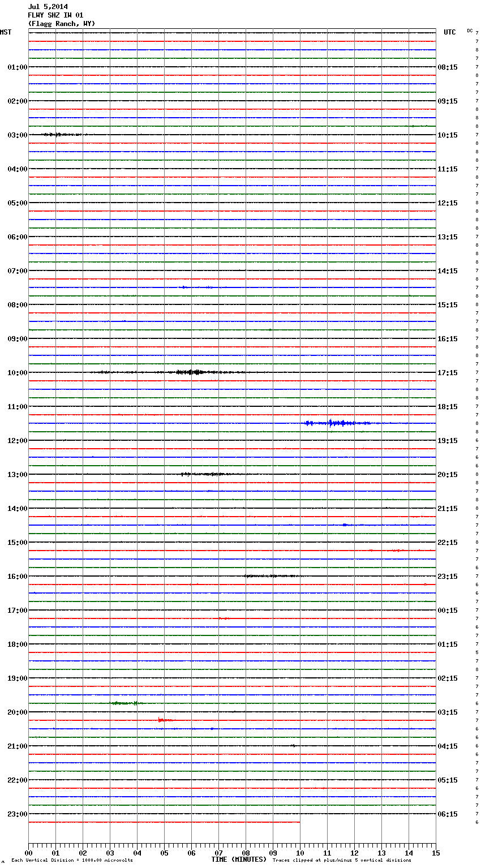This screenshot has height=868, width=481.
Task: Click the 21:00 MST time label
Action: 17,746
